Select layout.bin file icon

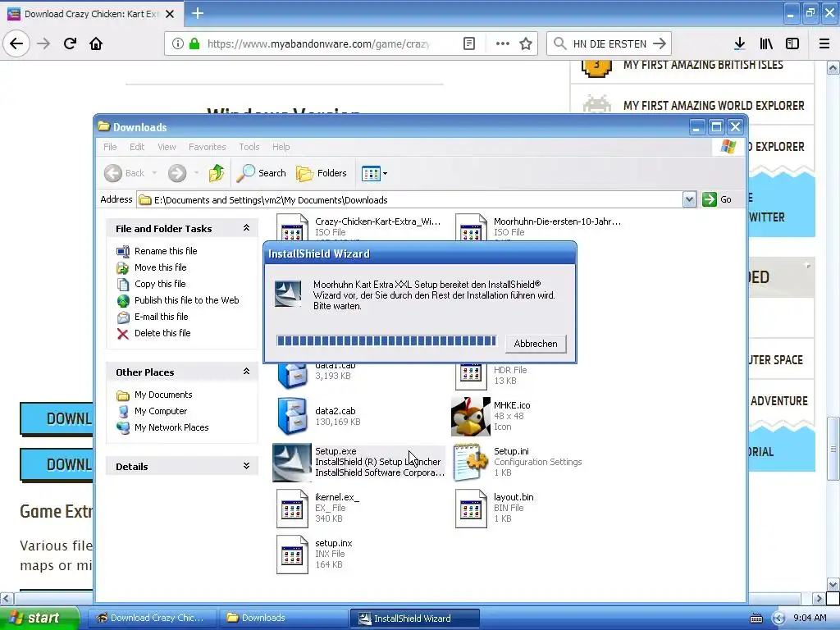point(471,509)
